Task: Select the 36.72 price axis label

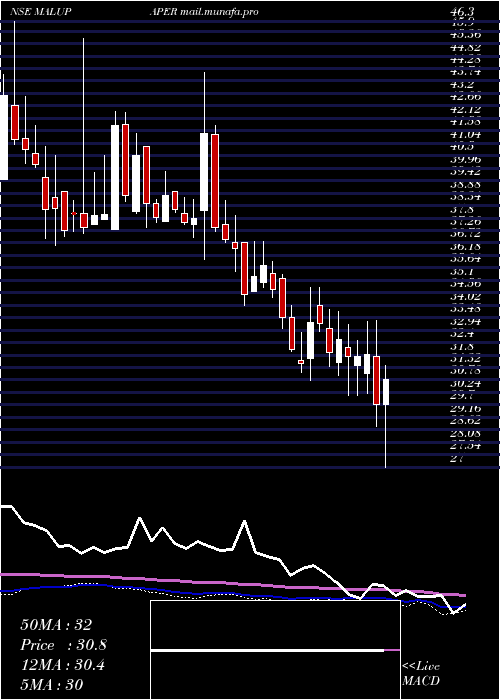Action: [466, 233]
